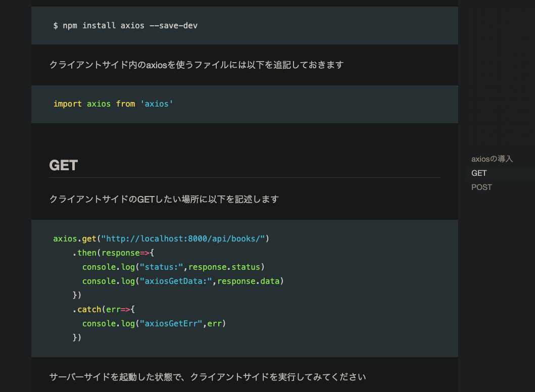Click the console.log "status:" line
Viewport: 535px width, 392px height.
(173, 267)
